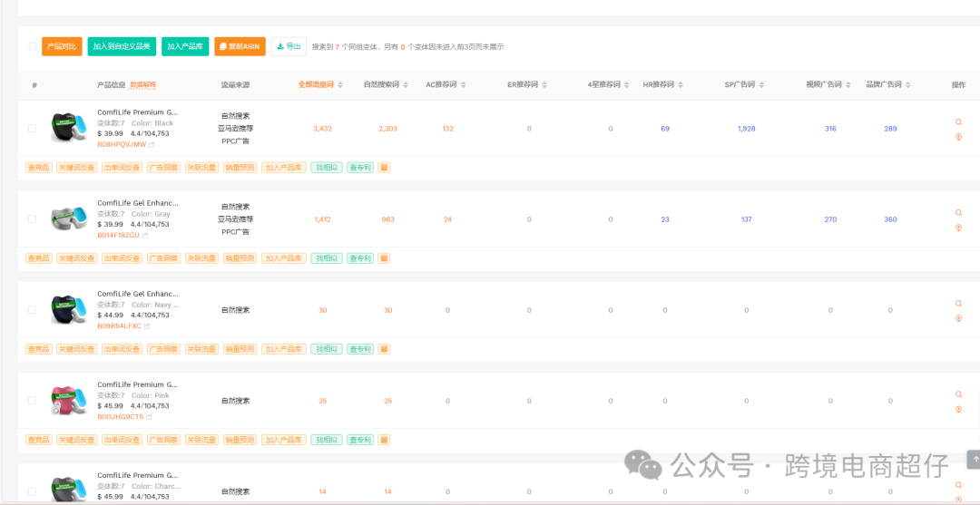Click the 69 HR recommended keywords value
This screenshot has width=980, height=505.
coord(665,129)
